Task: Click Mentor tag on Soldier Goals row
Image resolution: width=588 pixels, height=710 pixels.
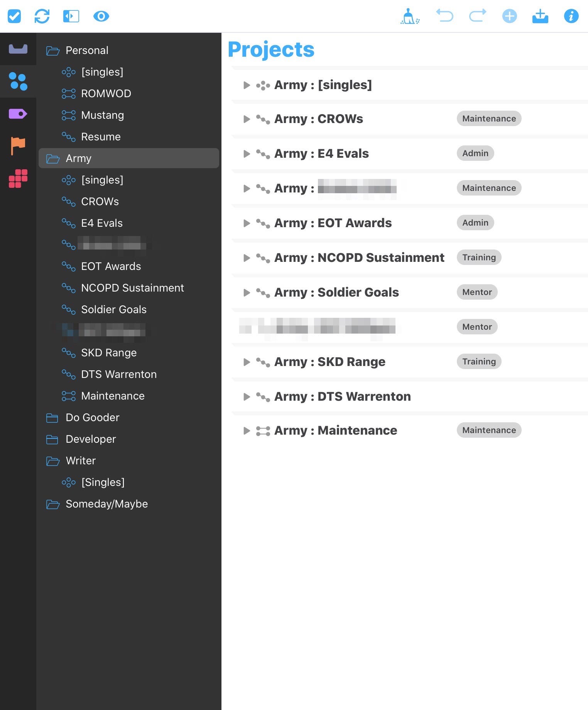Action: (x=477, y=292)
